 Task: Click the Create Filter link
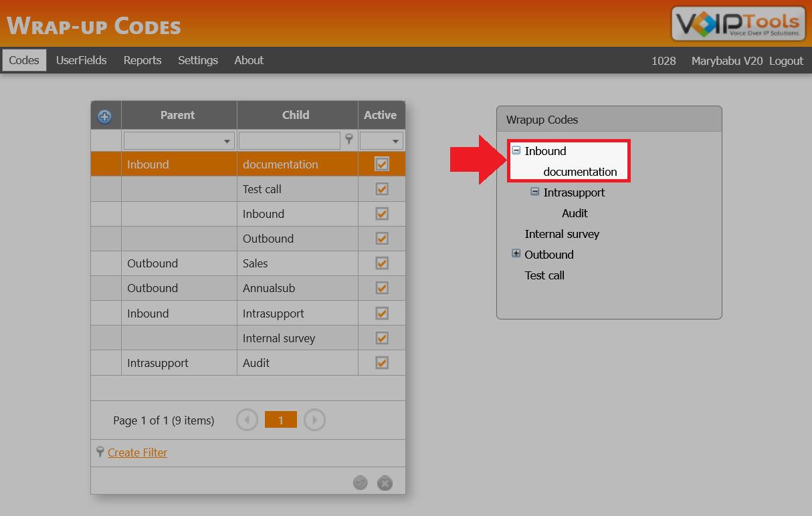[x=136, y=453]
